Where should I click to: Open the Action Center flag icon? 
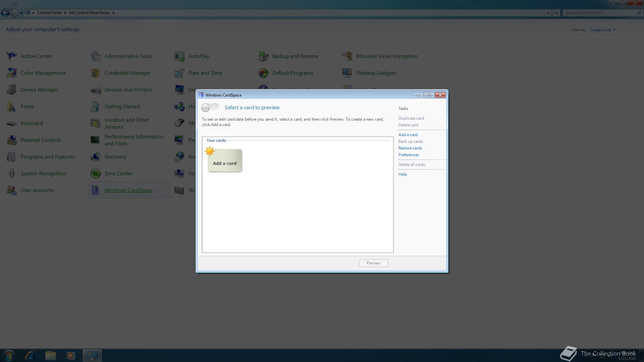[x=12, y=56]
